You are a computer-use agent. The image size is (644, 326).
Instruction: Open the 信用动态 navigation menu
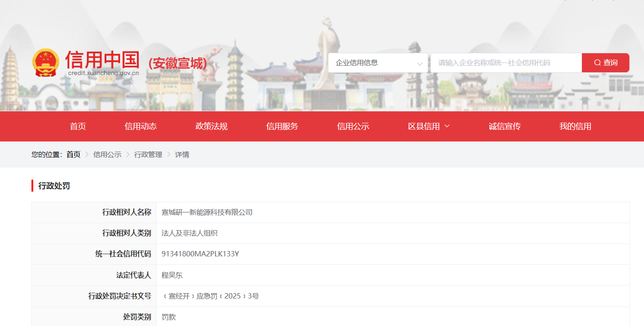pyautogui.click(x=141, y=126)
